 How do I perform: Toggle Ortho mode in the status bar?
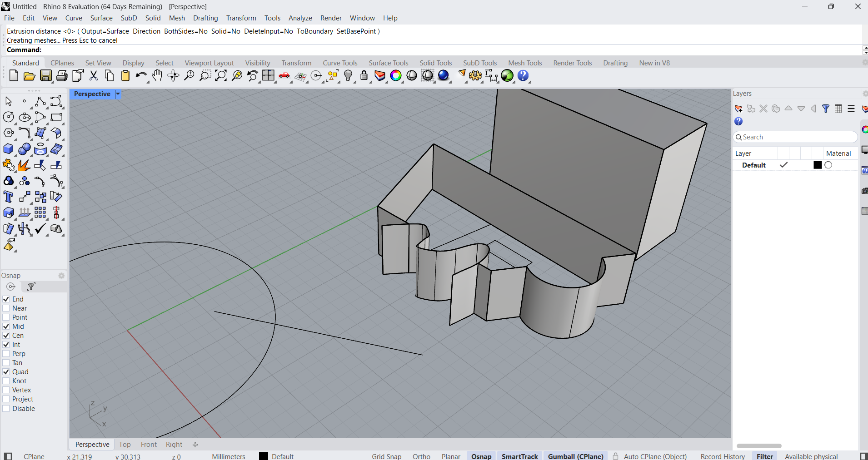click(421, 456)
